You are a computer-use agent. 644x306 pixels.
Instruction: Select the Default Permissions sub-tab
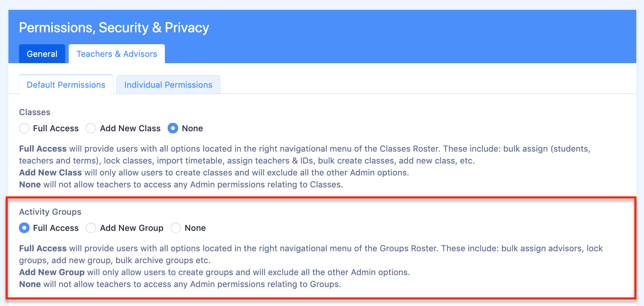(x=66, y=85)
